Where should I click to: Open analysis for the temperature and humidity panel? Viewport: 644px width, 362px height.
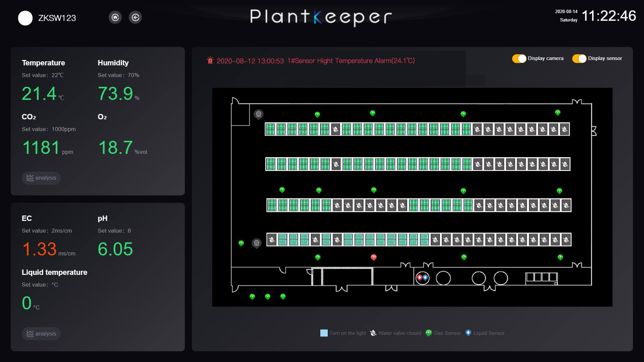click(x=41, y=178)
